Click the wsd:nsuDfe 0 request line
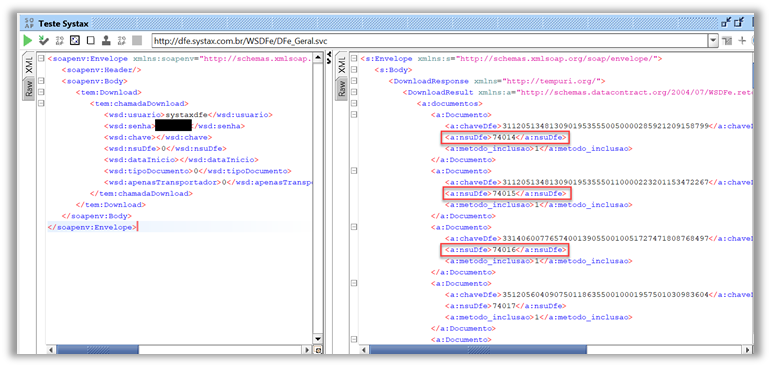The height and width of the screenshot is (367, 771). 165,149
